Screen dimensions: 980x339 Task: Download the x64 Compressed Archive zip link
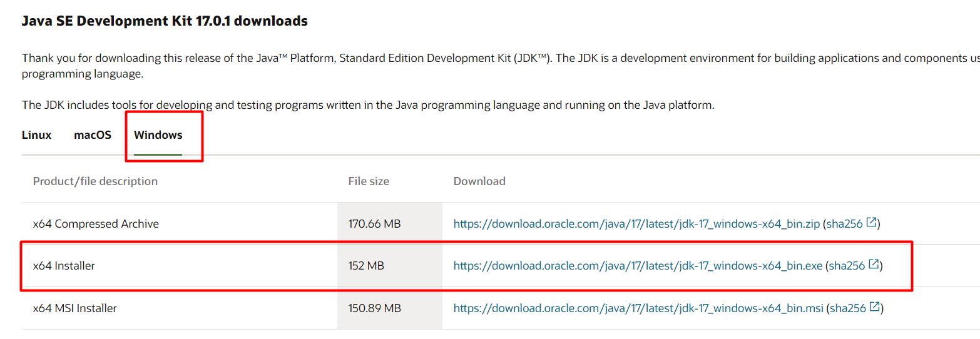(x=636, y=224)
